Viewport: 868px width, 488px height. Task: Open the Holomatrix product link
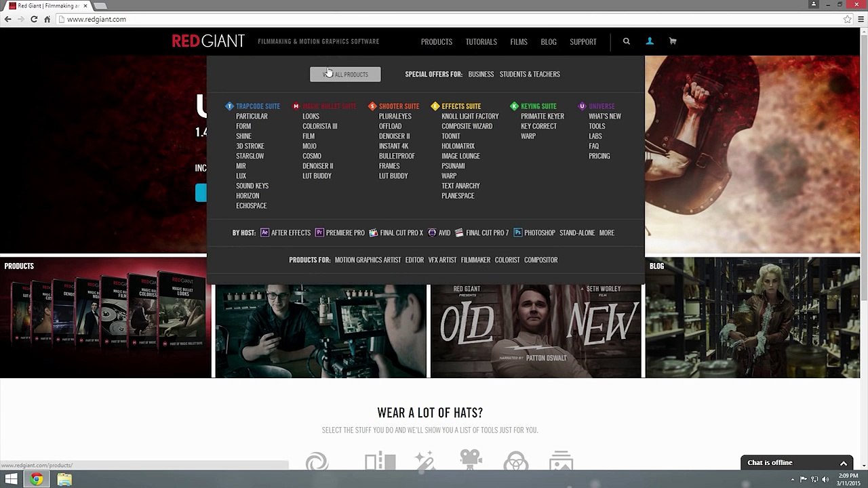click(458, 146)
